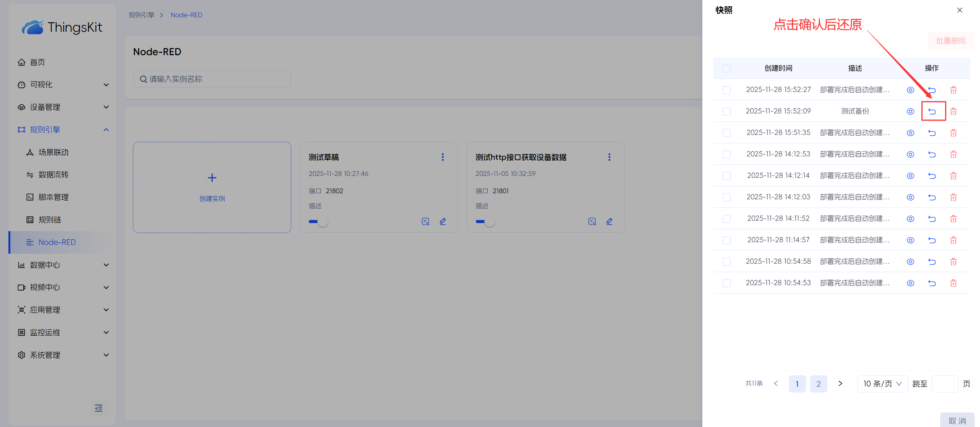Screen dimensions: 980x427
Task: Click the edit pencil on 测试http接口获取设备数据 card
Action: 609,222
